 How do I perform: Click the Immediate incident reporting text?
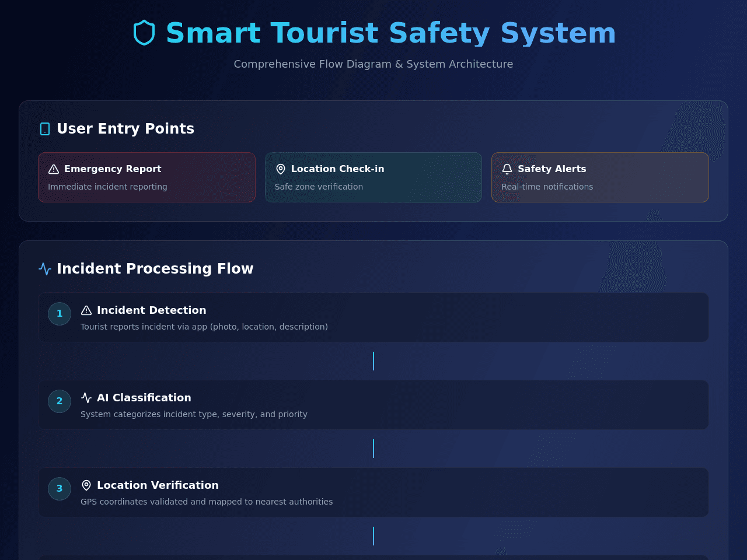pyautogui.click(x=107, y=187)
